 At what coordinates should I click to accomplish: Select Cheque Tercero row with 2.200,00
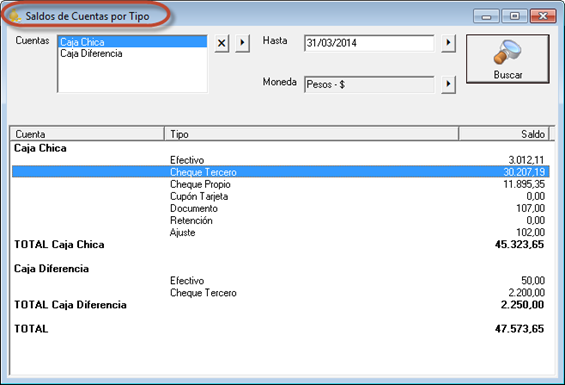pyautogui.click(x=281, y=293)
